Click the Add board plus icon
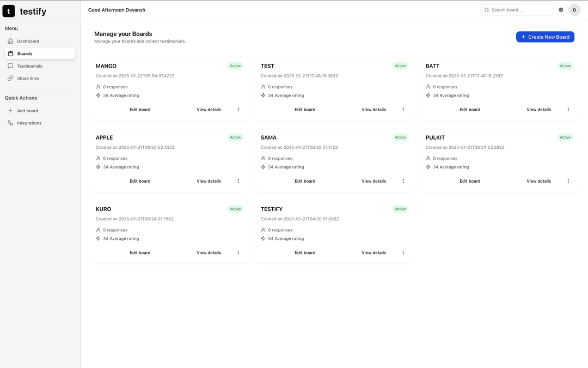Screen dimensions: 588x368 [11, 110]
